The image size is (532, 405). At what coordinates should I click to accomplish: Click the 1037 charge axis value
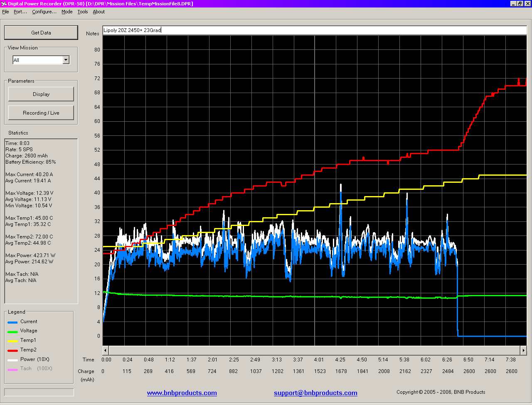coord(256,371)
